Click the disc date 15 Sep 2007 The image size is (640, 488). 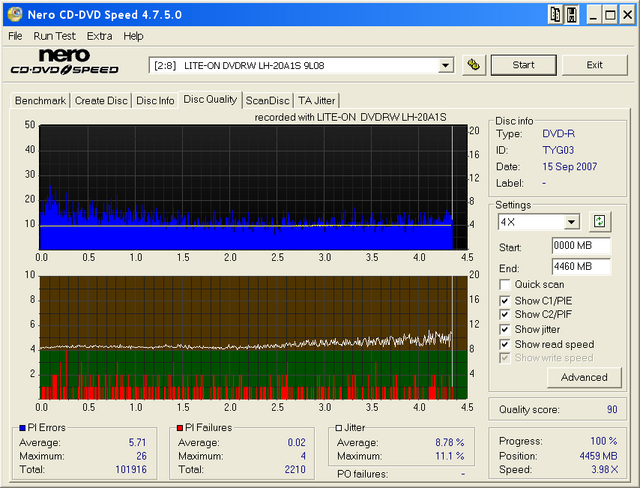click(569, 166)
